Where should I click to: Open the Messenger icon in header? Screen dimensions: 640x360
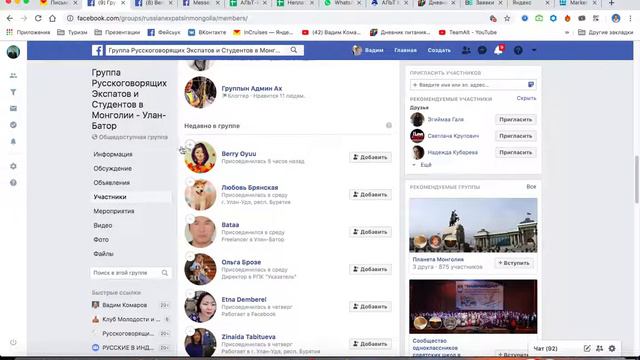482,50
